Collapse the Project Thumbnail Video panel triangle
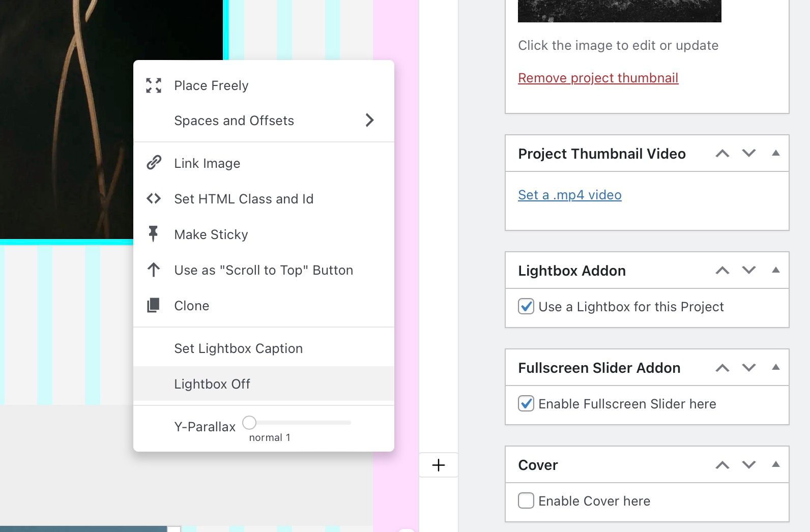810x532 pixels. (775, 153)
